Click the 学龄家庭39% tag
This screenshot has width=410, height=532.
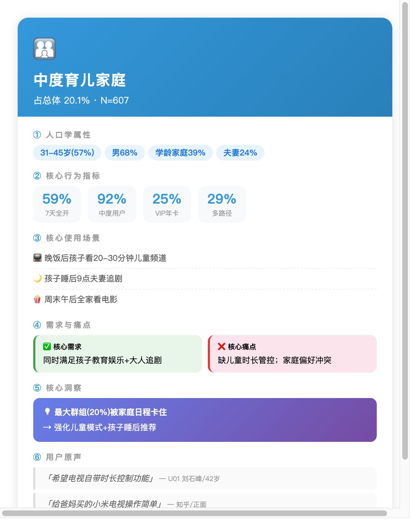click(x=180, y=153)
